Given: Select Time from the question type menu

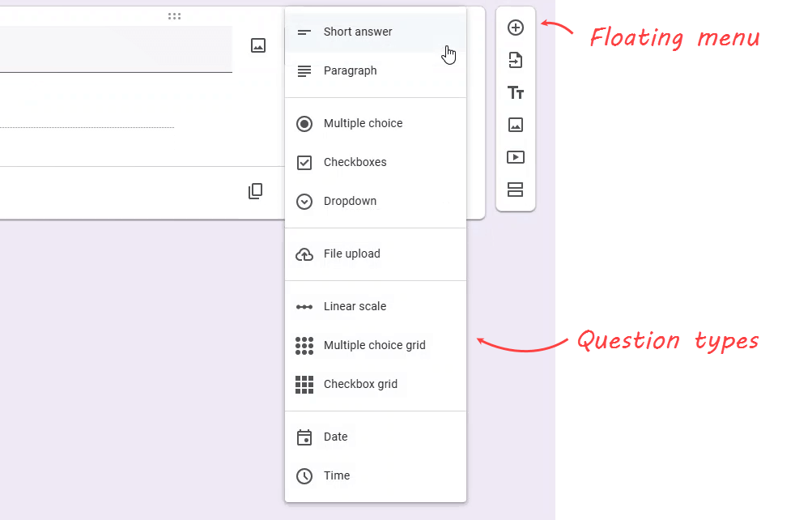Looking at the screenshot, I should coord(337,476).
